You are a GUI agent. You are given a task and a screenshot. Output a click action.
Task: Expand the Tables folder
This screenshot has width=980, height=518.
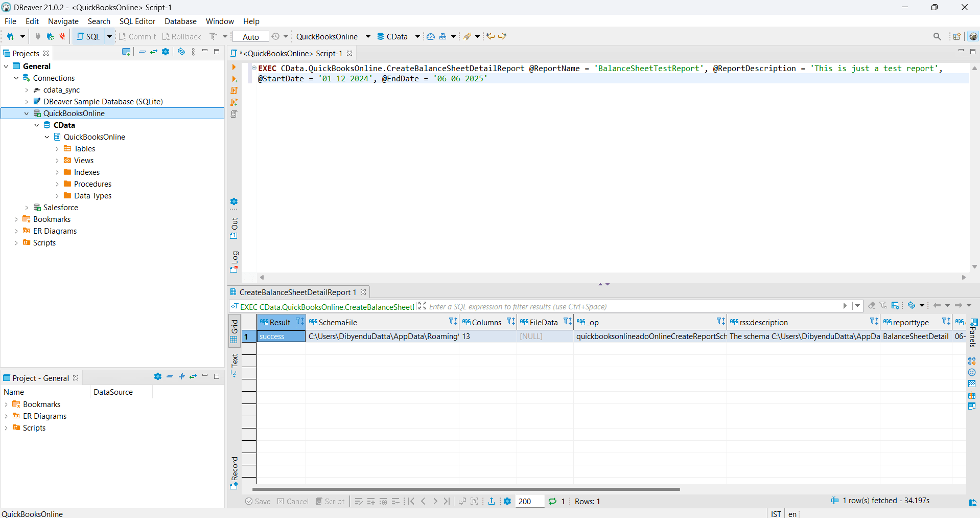click(57, 149)
